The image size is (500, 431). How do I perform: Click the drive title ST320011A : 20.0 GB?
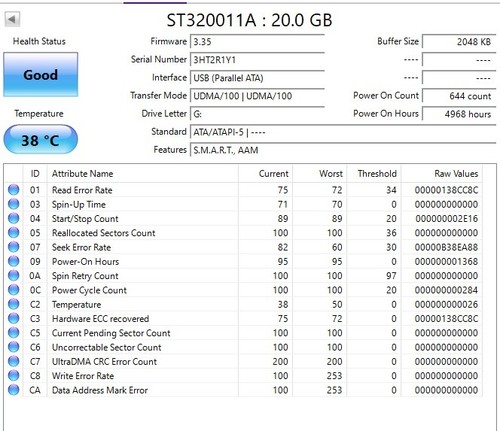coord(249,20)
